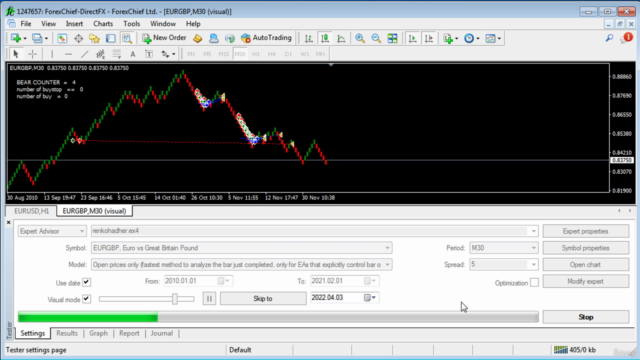The image size is (640, 360).
Task: Enable Chart Shift icon
Action: [x=429, y=38]
